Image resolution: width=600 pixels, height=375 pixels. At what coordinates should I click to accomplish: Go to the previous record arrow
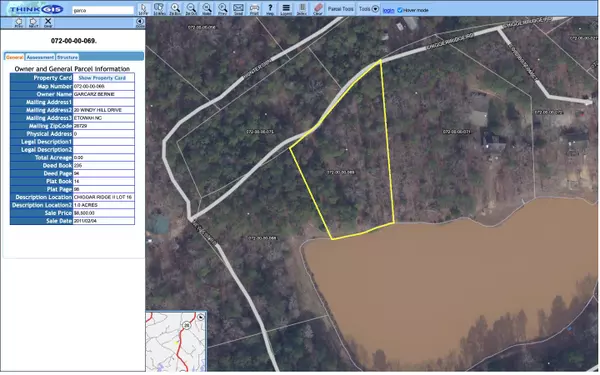(19, 23)
